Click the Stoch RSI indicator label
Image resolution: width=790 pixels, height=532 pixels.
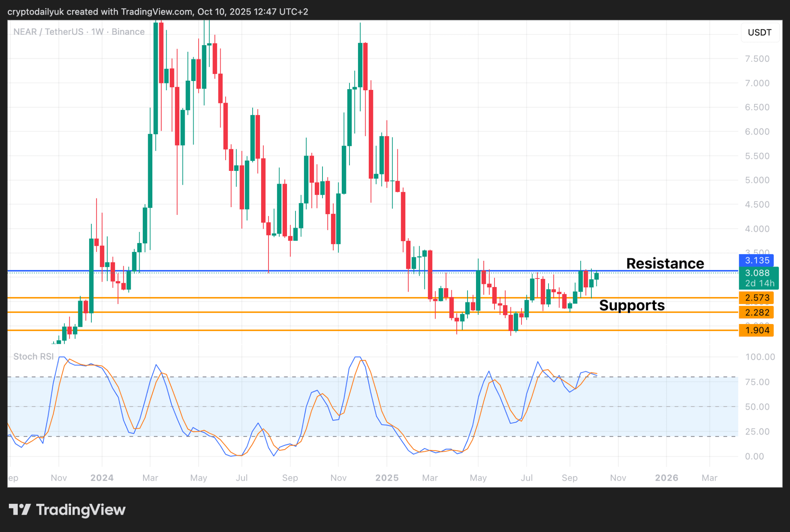point(34,356)
